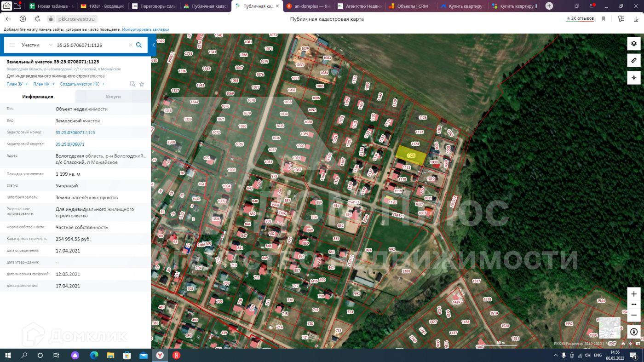Image resolution: width=644 pixels, height=362 pixels.
Task: Open the coordinate locator tool
Action: (634, 78)
